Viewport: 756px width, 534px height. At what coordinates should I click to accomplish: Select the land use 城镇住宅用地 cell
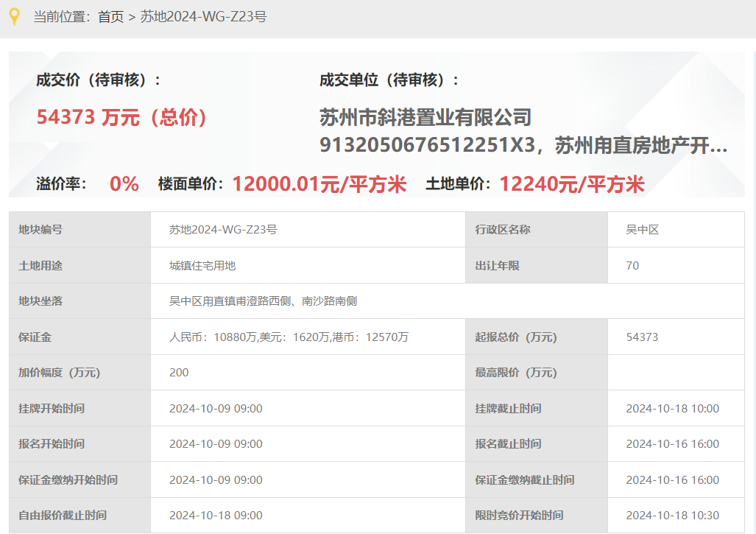point(194,265)
